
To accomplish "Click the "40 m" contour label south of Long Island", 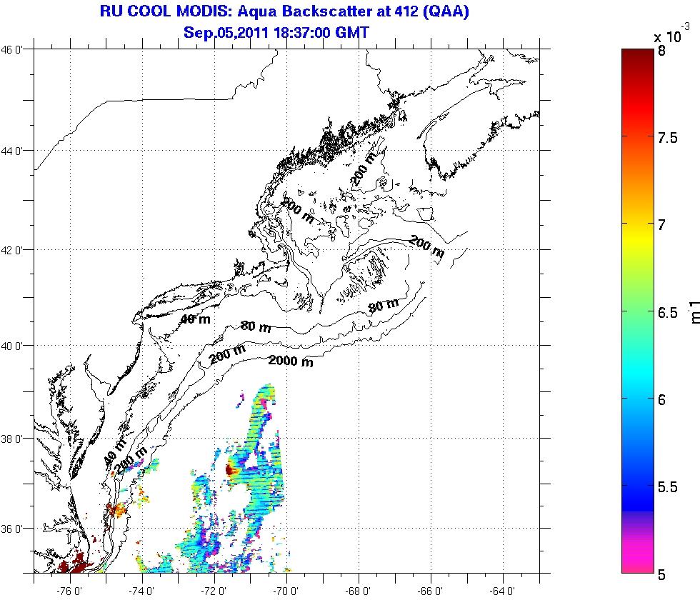I will coord(195,319).
